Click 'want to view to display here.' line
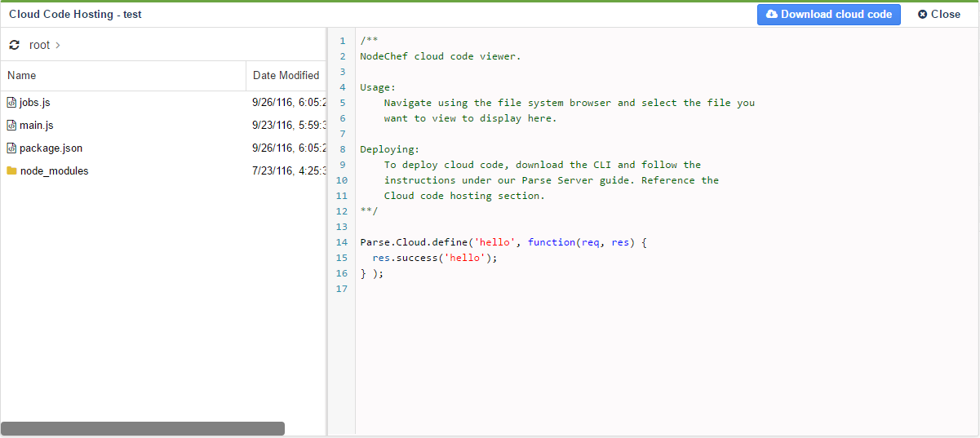Image resolution: width=980 pixels, height=438 pixels. point(471,118)
